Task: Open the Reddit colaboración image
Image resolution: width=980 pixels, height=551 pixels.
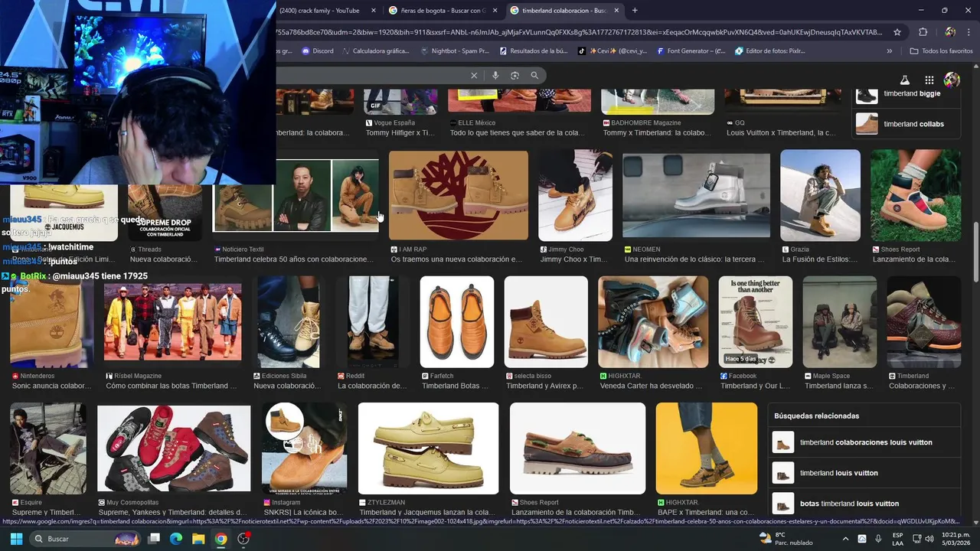Action: point(371,321)
